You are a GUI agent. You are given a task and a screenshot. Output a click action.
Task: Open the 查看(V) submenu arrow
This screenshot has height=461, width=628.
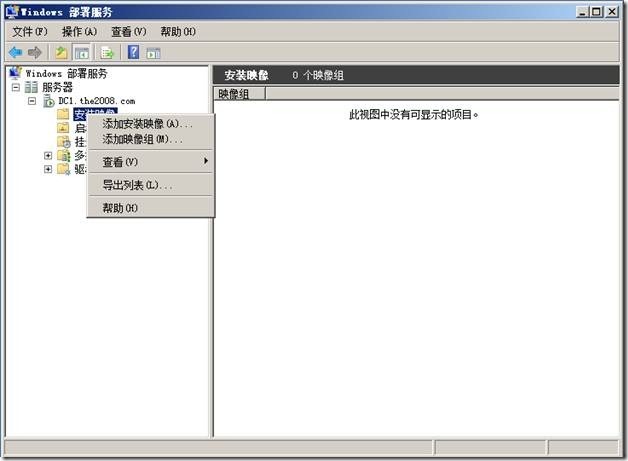[206, 161]
